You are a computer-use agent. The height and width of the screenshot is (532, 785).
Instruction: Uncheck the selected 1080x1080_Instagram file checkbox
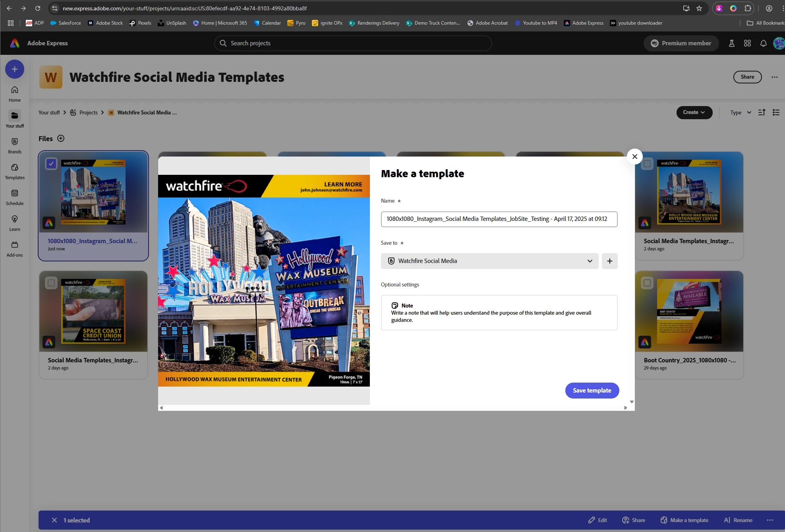point(51,163)
